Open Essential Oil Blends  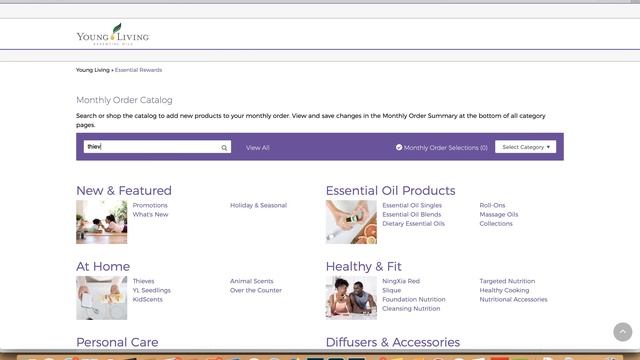pyautogui.click(x=411, y=214)
